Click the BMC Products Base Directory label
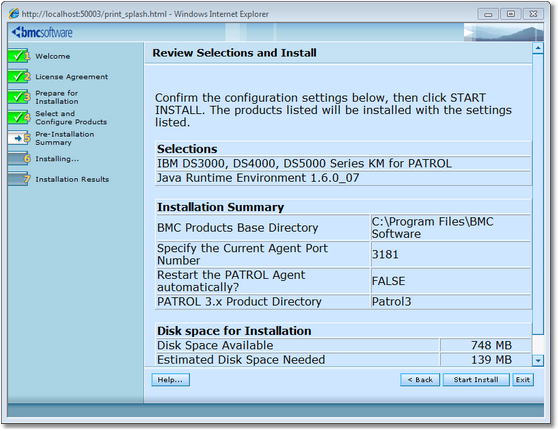This screenshot has height=431, width=558. click(237, 228)
